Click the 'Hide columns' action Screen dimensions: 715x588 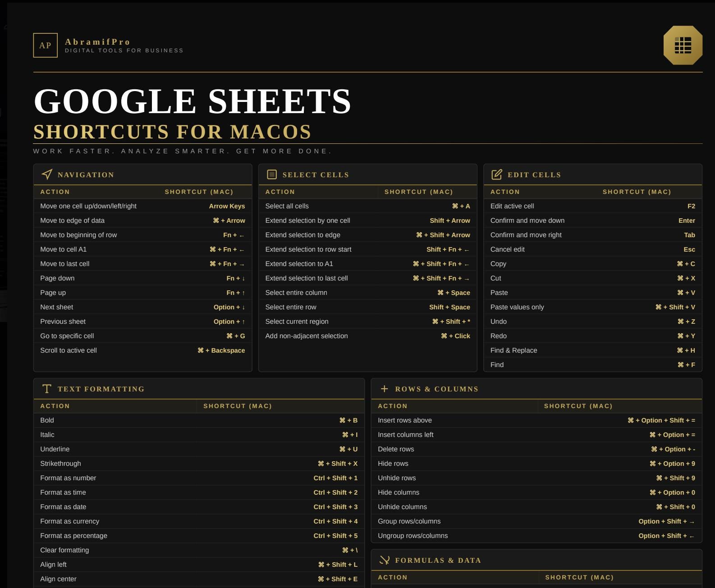(399, 492)
